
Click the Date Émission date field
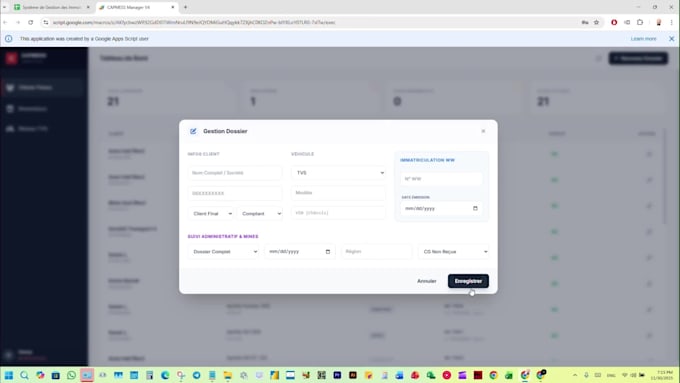[x=441, y=208]
